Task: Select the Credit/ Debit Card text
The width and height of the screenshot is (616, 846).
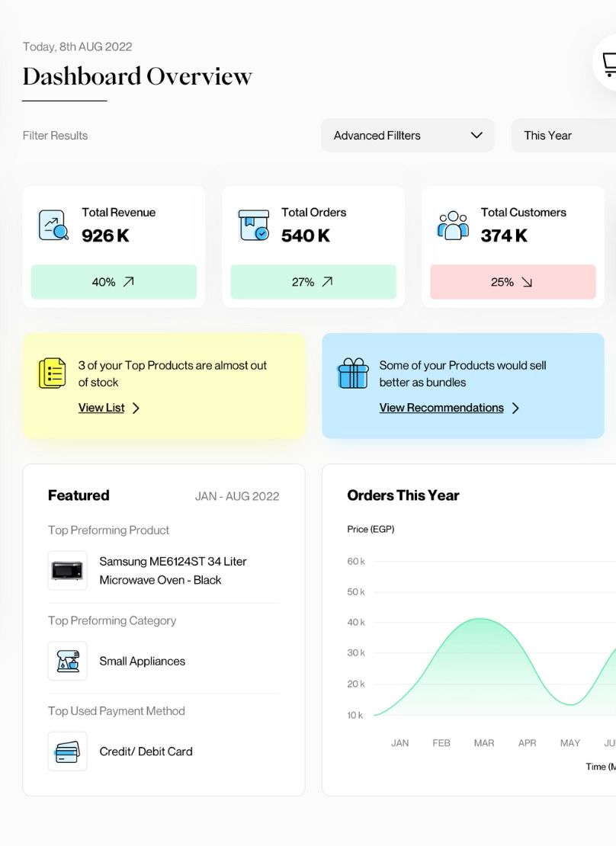Action: pyautogui.click(x=146, y=751)
